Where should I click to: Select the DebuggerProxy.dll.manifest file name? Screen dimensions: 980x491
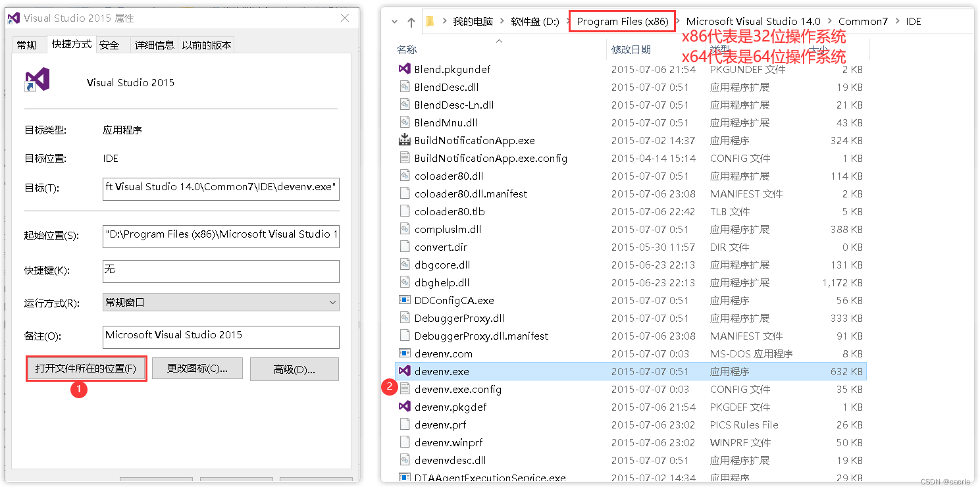pyautogui.click(x=481, y=336)
